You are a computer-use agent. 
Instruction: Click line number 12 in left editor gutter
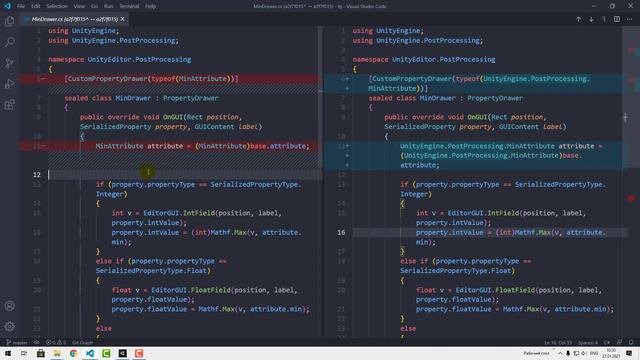click(37, 175)
